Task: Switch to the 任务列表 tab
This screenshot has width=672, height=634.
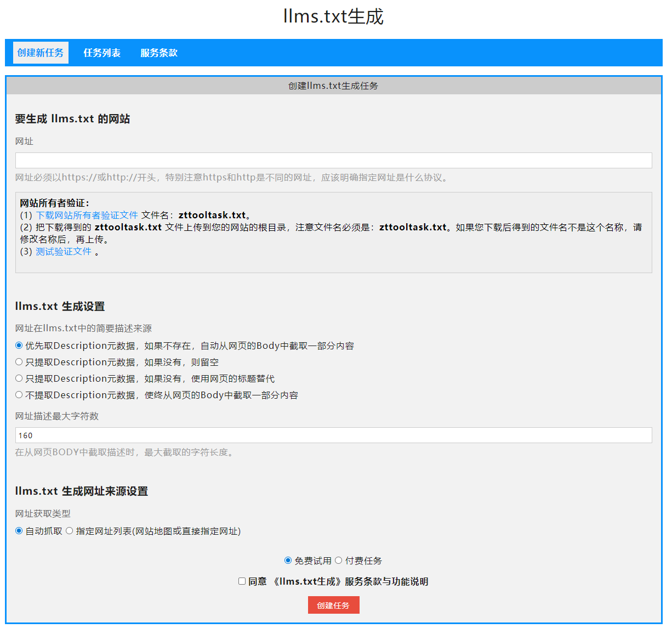Action: pos(102,53)
